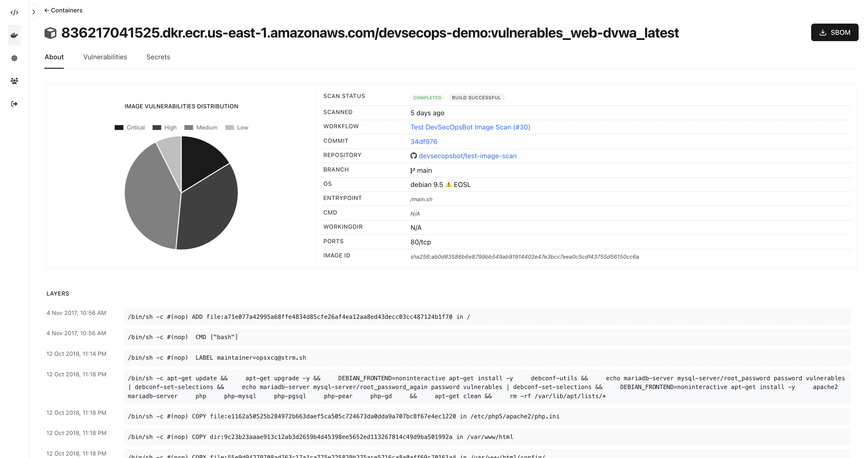Image resolution: width=868 pixels, height=458 pixels.
Task: Open Test DevSecOpsBot Image Scan (#30) workflow
Action: (x=470, y=127)
